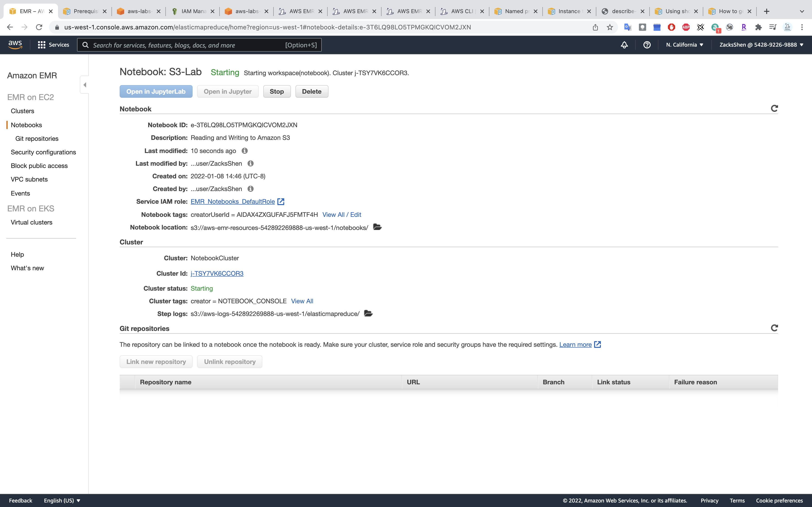Open the Services grid menu
The image size is (812, 507).
tap(53, 45)
